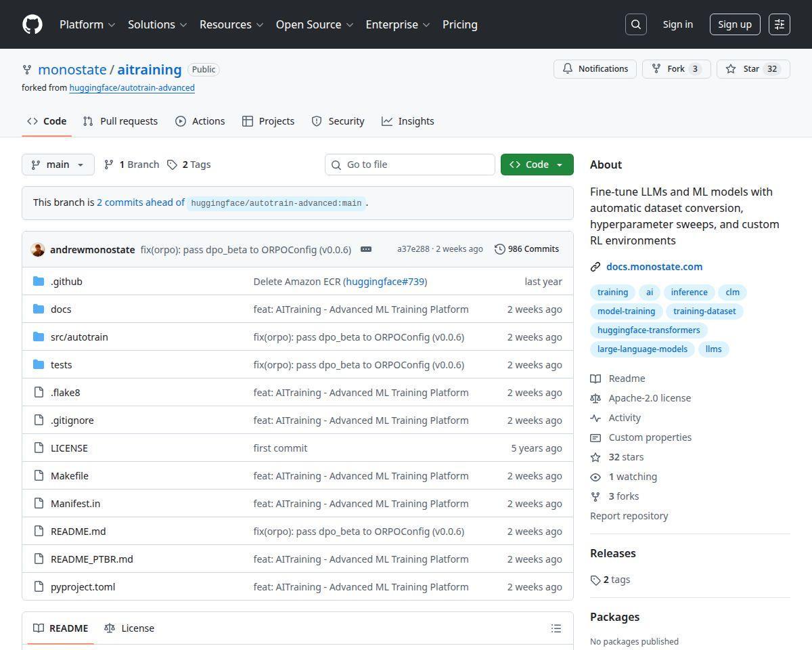Click the .flake8 file icon
812x650 pixels.
(39, 393)
